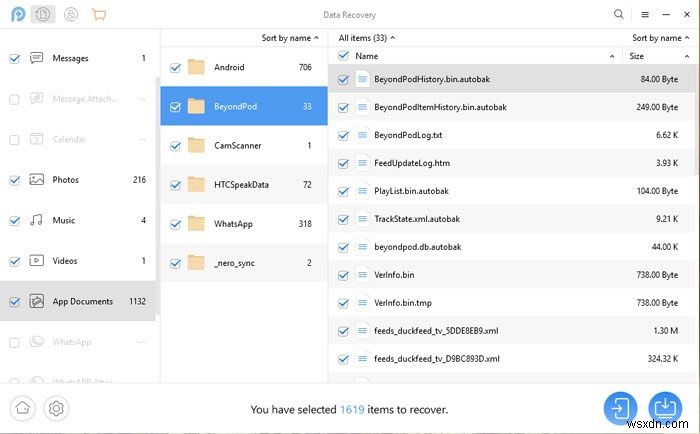Sort by the Name column arrow

click(x=612, y=56)
